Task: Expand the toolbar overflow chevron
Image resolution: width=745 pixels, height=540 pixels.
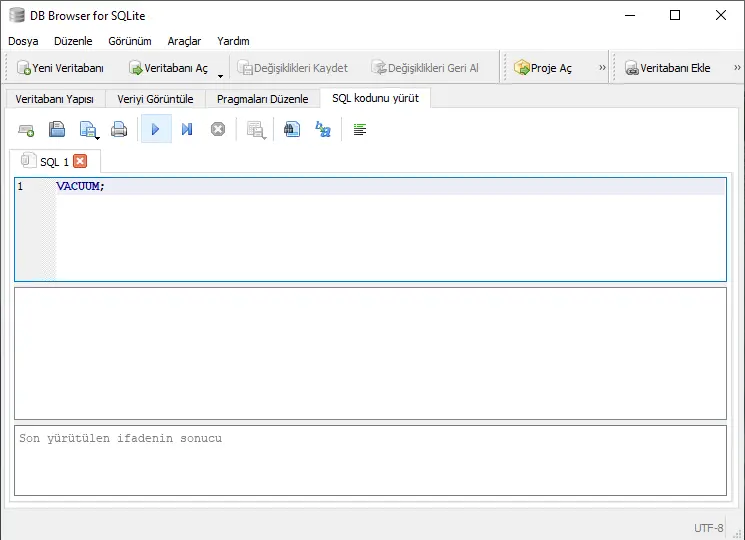Action: (x=602, y=68)
